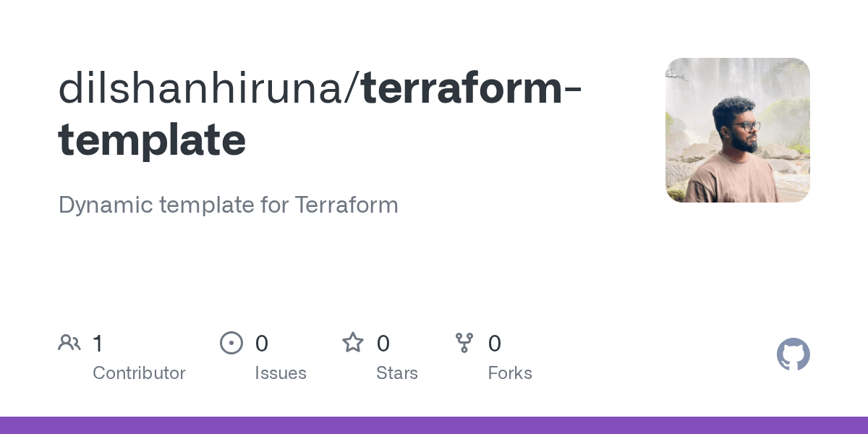The image size is (868, 434).
Task: Open the user's profile avatar photo
Action: pyautogui.click(x=737, y=130)
